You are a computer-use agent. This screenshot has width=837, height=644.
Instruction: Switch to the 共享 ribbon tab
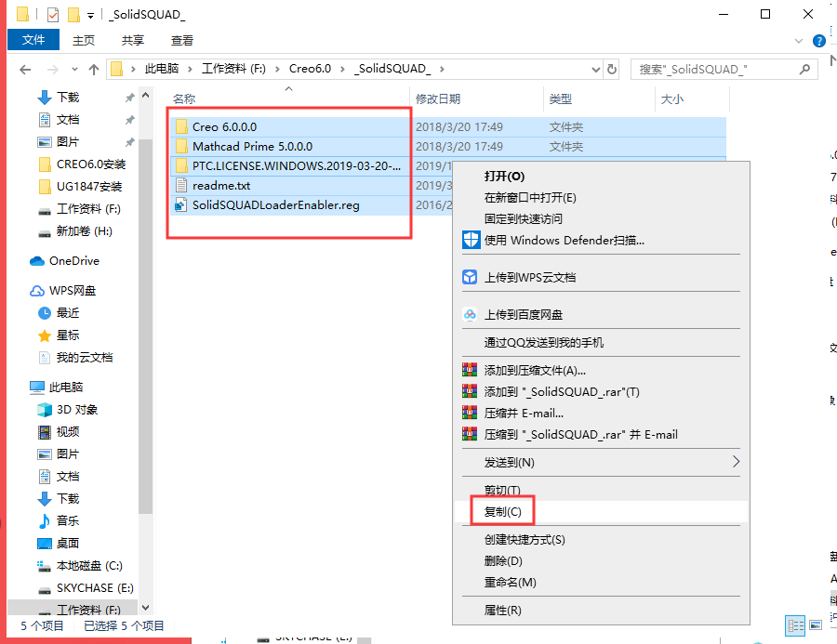point(132,41)
